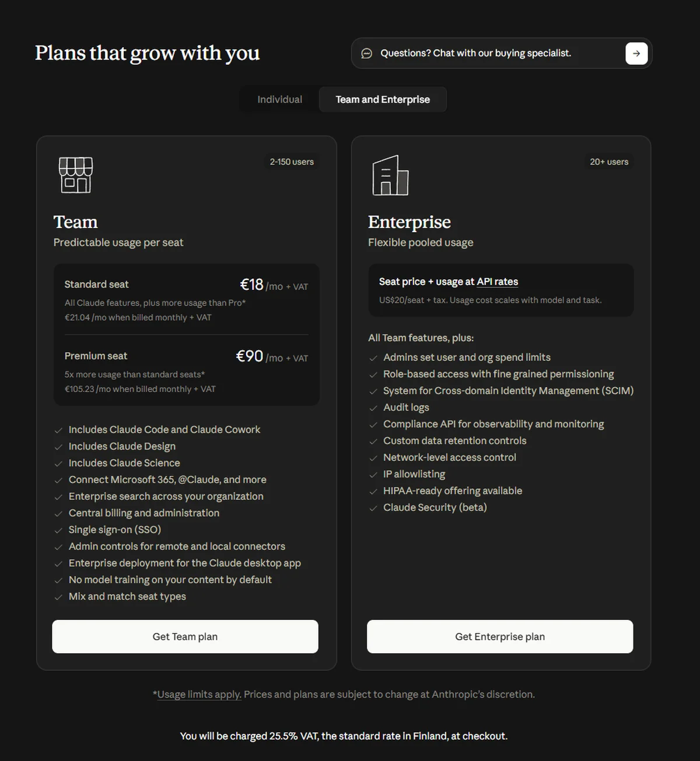Click the 20+ users badge
The image size is (700, 761).
click(609, 162)
